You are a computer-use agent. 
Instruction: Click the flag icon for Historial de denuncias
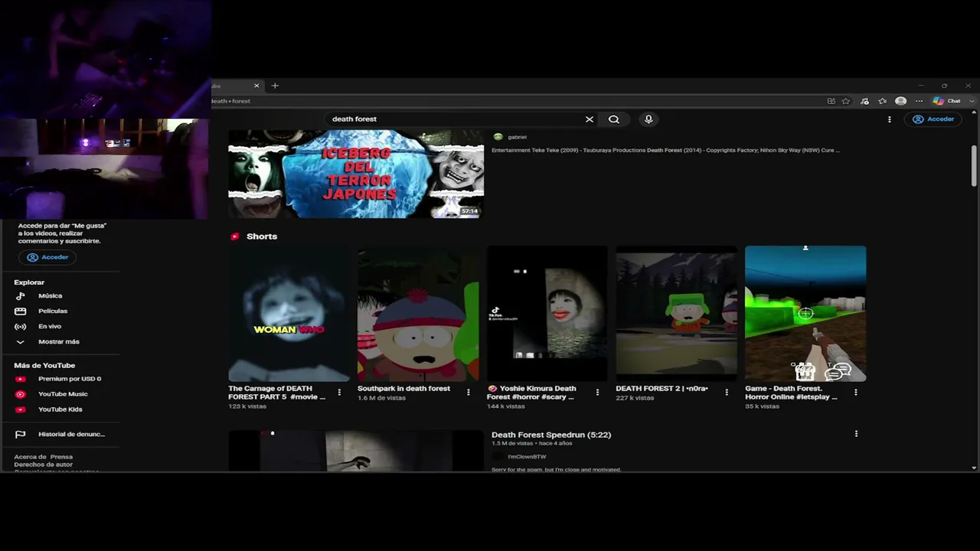click(x=21, y=434)
